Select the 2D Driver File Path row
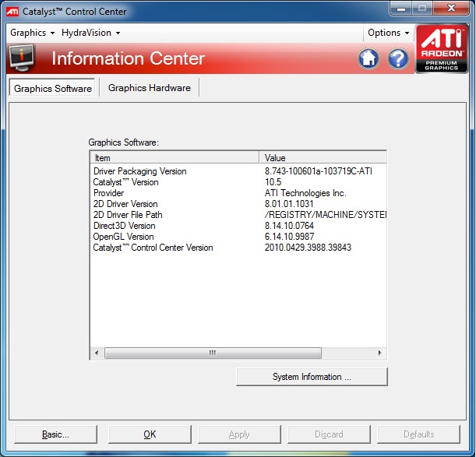The width and height of the screenshot is (476, 457). pos(238,215)
